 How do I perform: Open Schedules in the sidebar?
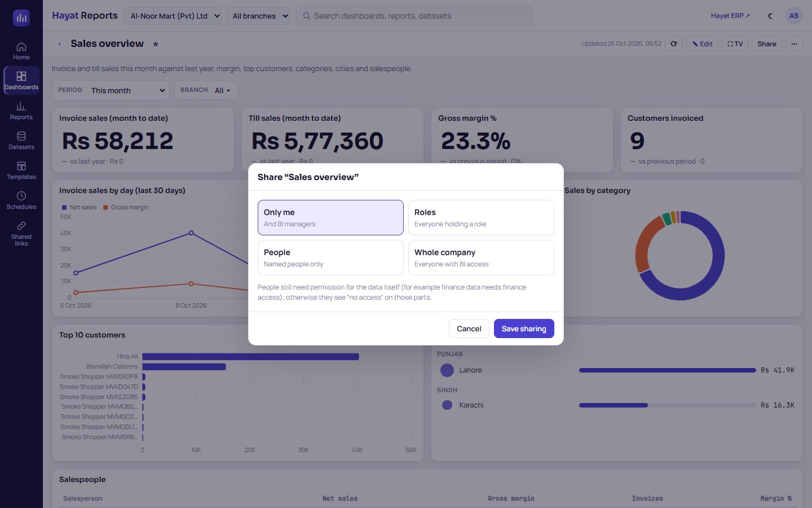coord(21,200)
